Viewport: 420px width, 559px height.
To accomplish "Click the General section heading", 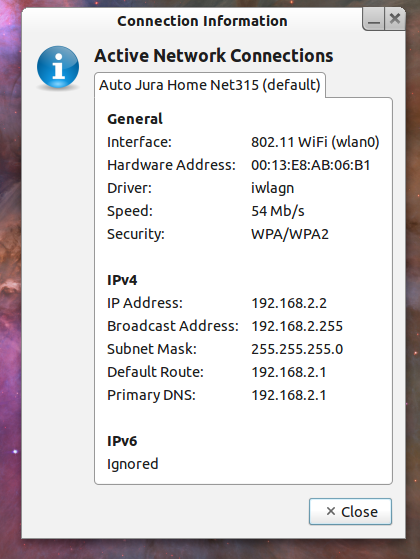I will pos(135,119).
